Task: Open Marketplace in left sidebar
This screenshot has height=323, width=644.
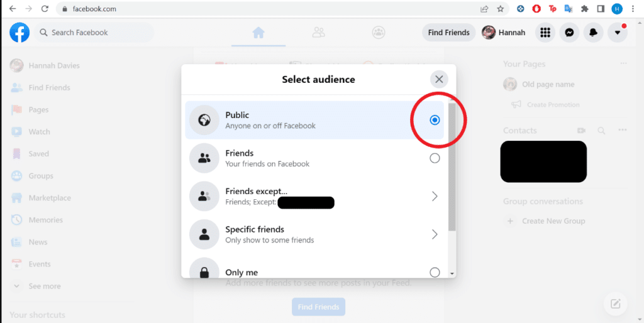Action: (41, 198)
